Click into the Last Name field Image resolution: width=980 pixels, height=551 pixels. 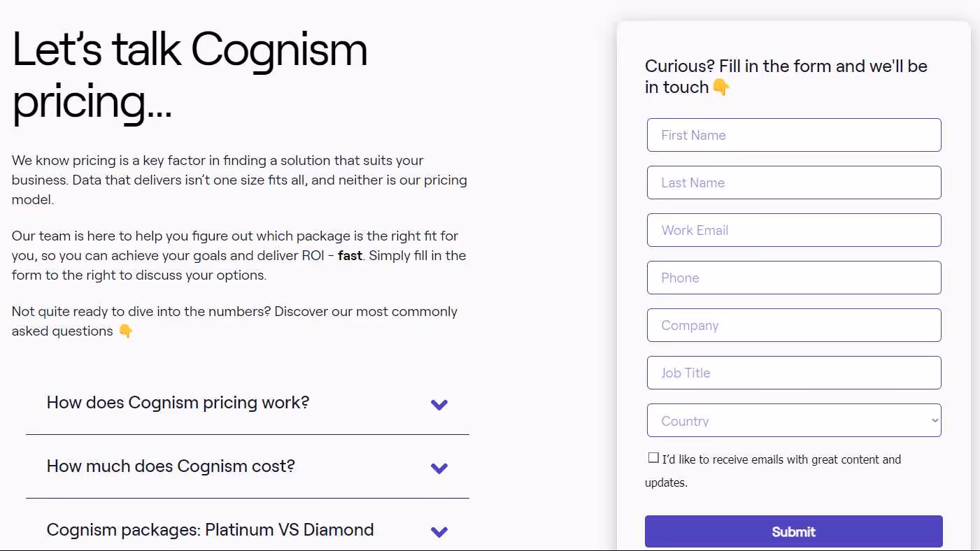point(794,183)
